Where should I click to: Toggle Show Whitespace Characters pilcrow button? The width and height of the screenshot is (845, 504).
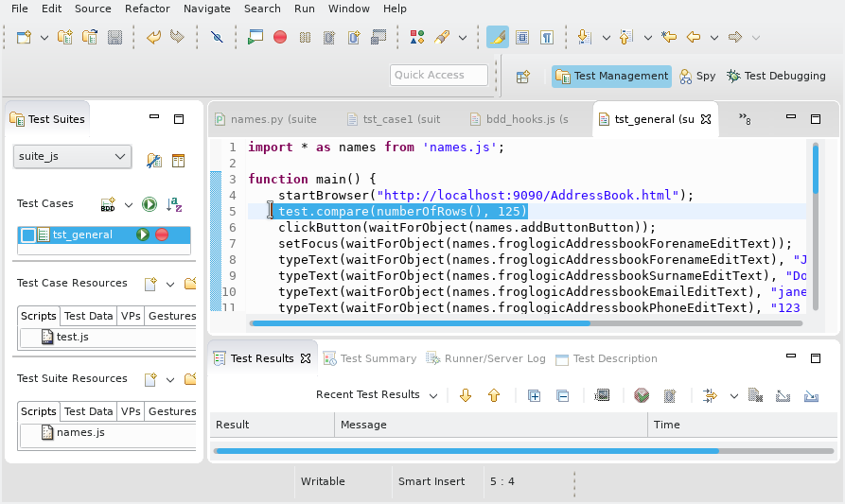click(x=547, y=38)
